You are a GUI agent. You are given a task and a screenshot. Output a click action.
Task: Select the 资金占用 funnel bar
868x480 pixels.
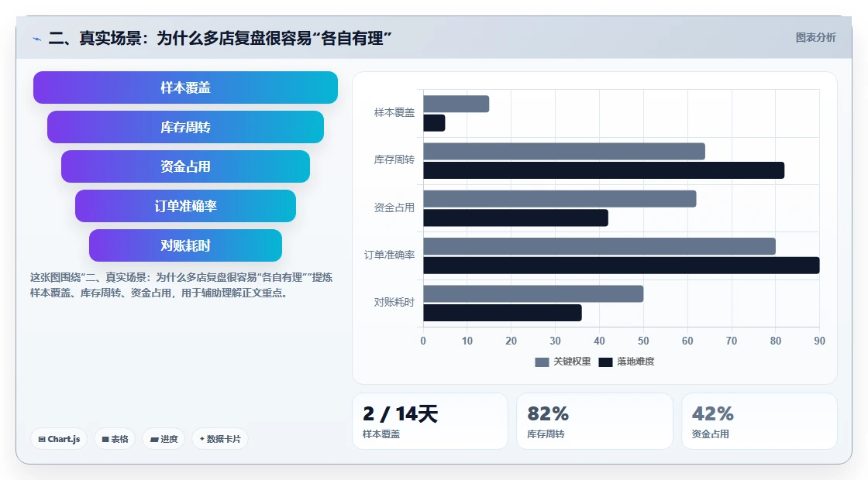[x=185, y=166]
